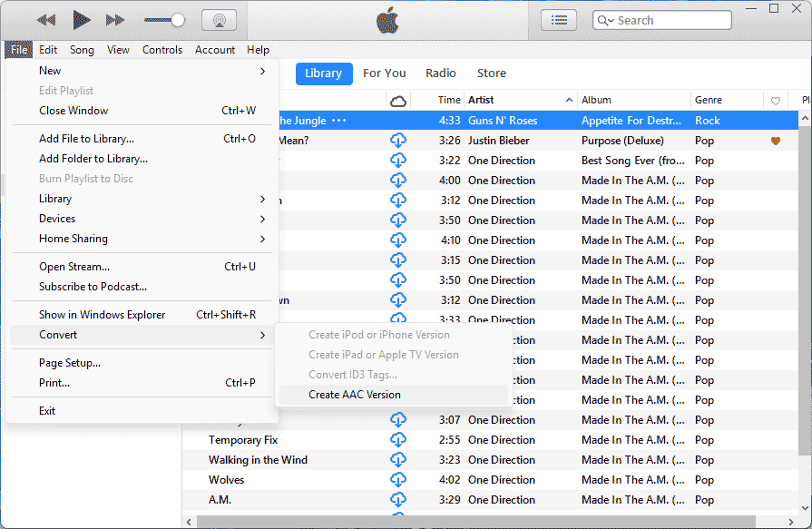Download the 3:15 One Direction song

point(397,260)
